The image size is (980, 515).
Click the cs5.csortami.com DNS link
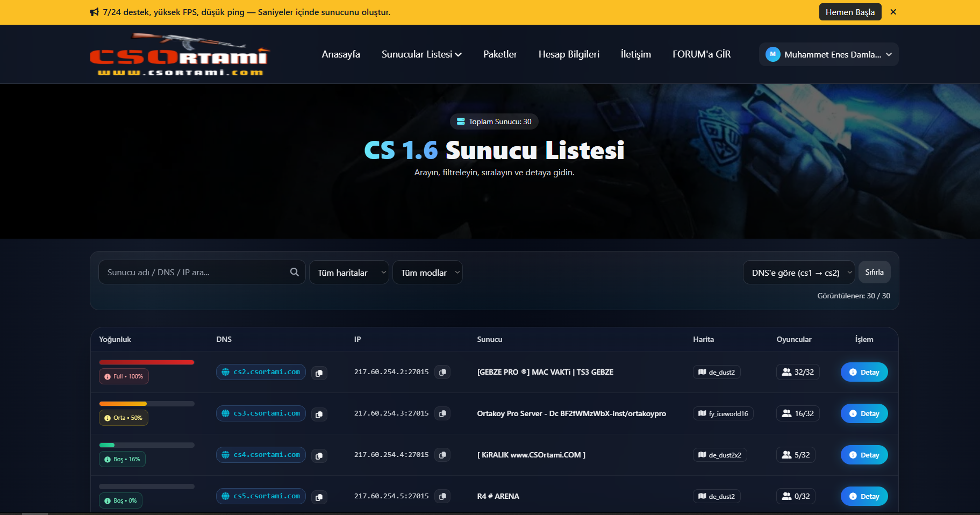261,496
